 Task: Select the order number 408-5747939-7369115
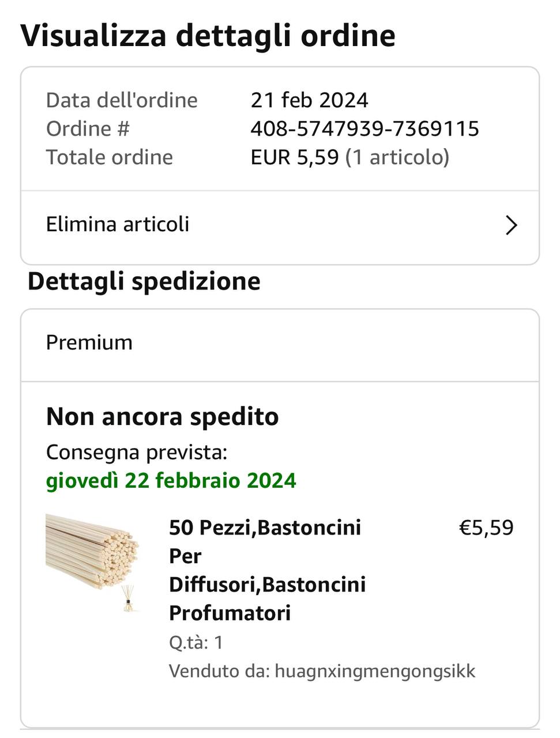pos(364,129)
